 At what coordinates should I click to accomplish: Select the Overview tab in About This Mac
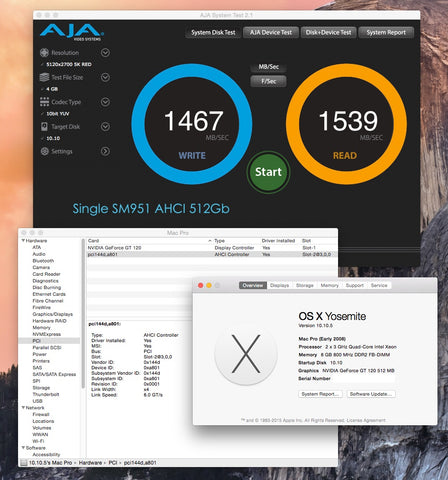point(253,285)
